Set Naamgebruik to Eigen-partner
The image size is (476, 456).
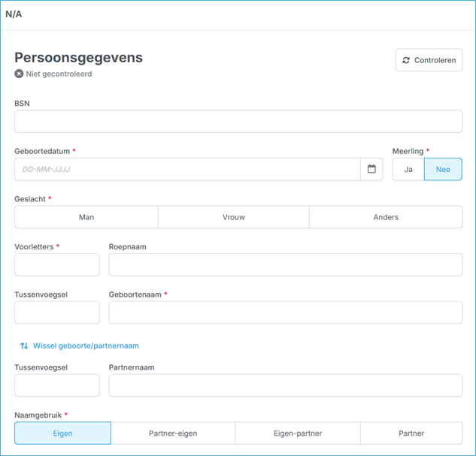(x=298, y=433)
